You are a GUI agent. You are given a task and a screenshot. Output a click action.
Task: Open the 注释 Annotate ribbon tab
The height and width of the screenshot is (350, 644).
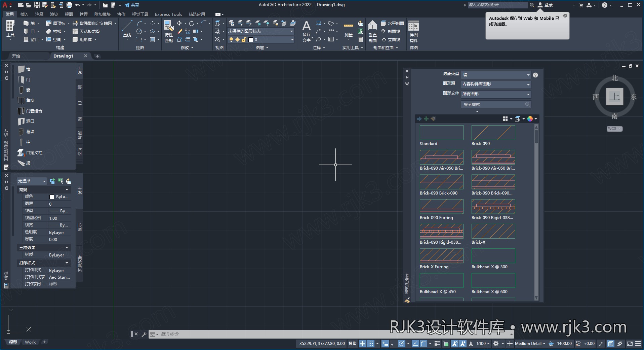(x=39, y=14)
